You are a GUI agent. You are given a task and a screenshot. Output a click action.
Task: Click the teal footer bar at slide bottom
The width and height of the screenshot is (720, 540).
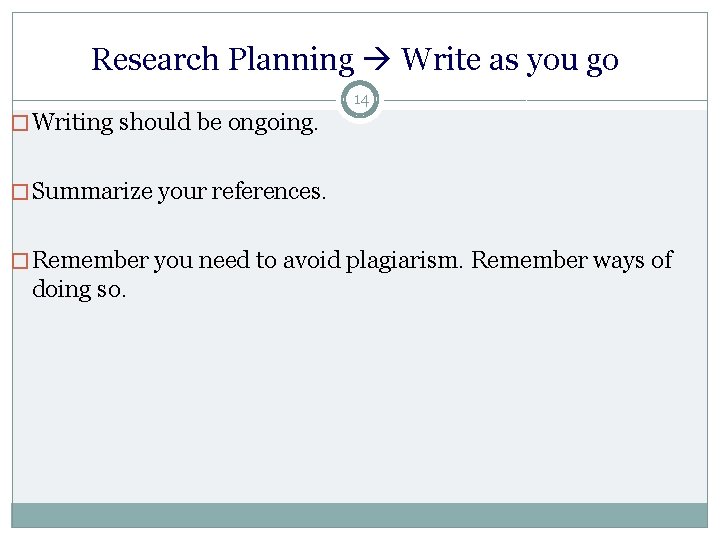(360, 514)
